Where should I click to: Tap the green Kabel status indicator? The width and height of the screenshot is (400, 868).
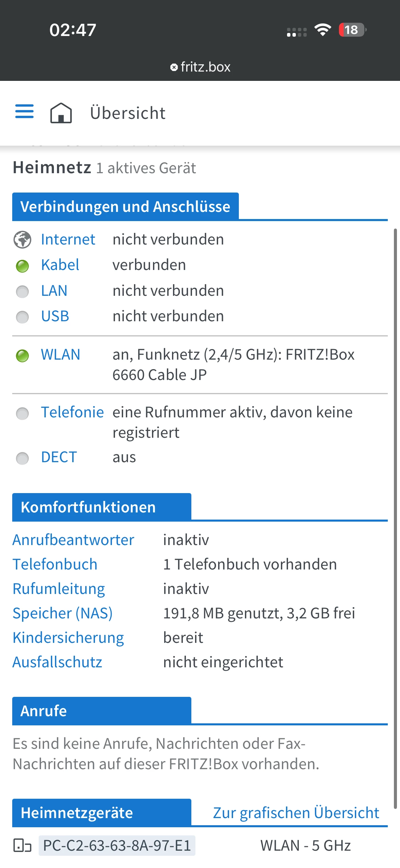click(x=22, y=266)
